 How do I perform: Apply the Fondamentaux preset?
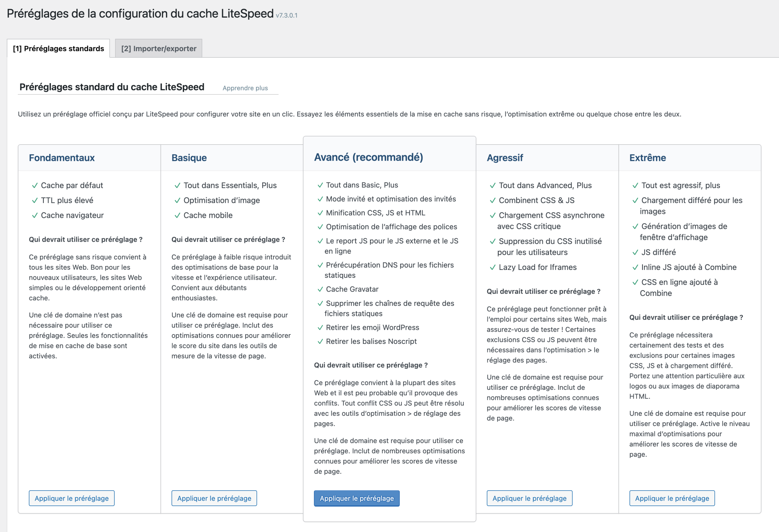(72, 498)
